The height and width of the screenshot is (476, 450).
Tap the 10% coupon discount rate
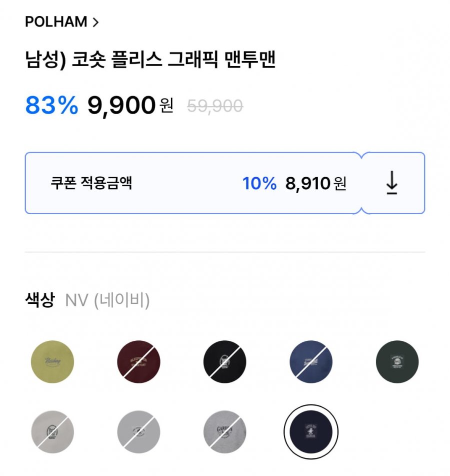pyautogui.click(x=259, y=184)
